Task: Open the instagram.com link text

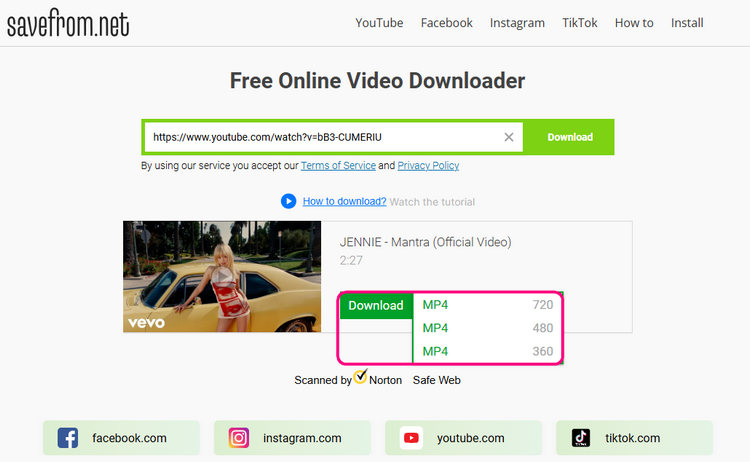Action: (x=302, y=438)
